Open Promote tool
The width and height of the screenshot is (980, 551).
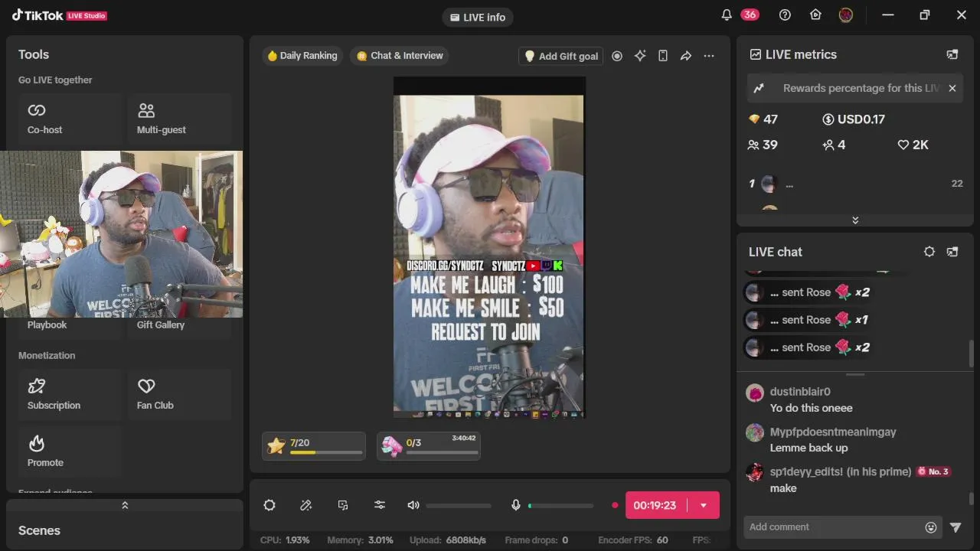pyautogui.click(x=70, y=452)
